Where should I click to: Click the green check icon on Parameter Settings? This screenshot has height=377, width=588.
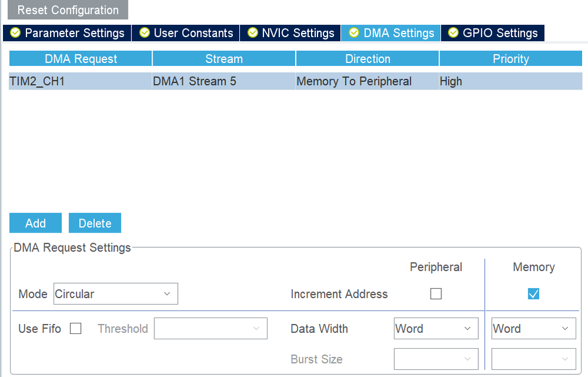click(x=15, y=33)
